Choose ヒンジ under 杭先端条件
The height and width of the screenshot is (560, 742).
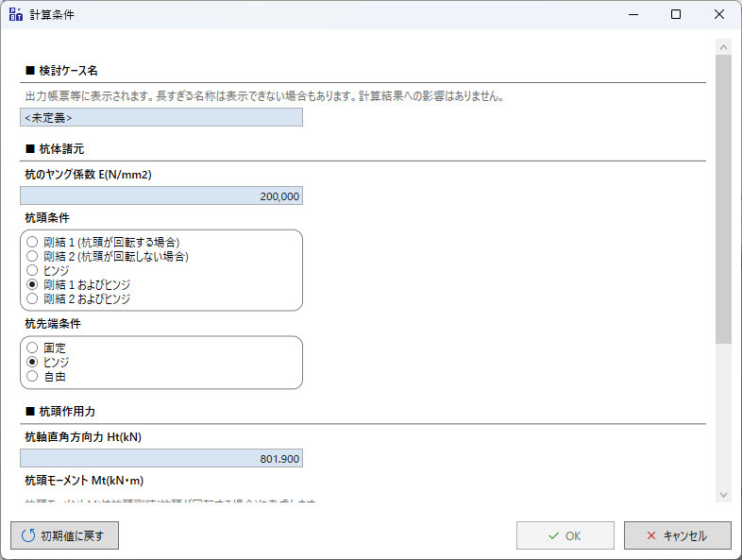click(33, 362)
